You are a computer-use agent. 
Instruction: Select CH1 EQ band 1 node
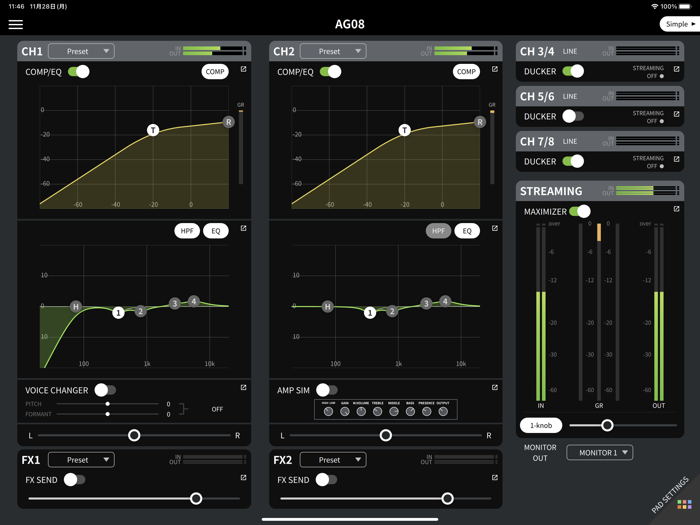click(118, 313)
